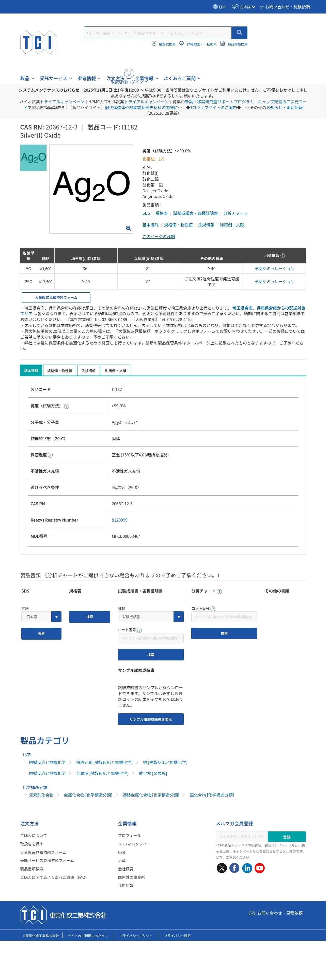
Task: Click the 試験成績書 検索 button
Action: click(151, 655)
